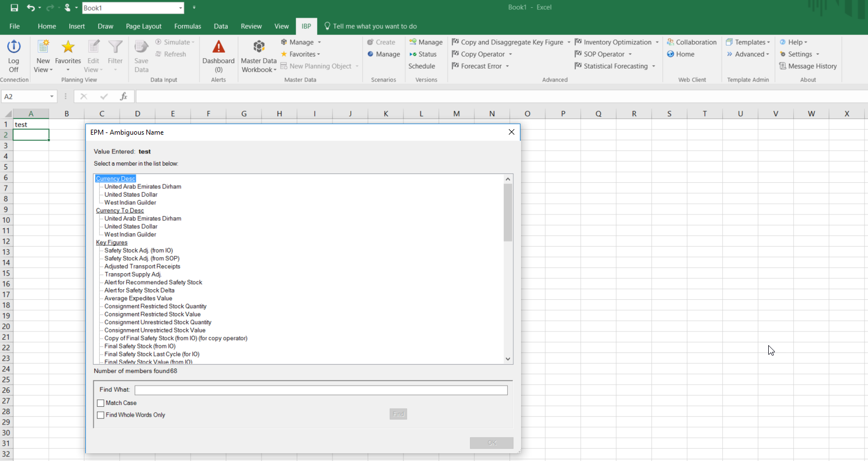Click the Home web client icon
This screenshot has height=461, width=868.
click(671, 54)
